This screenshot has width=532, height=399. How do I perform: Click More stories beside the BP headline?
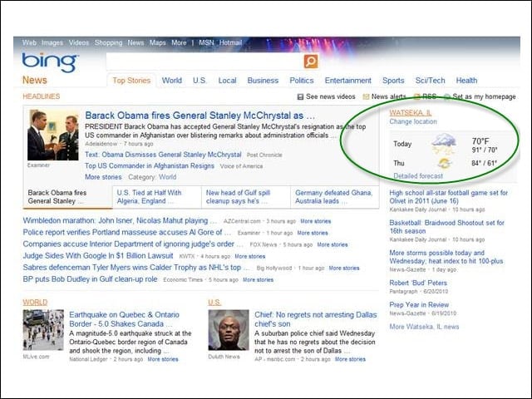click(259, 280)
